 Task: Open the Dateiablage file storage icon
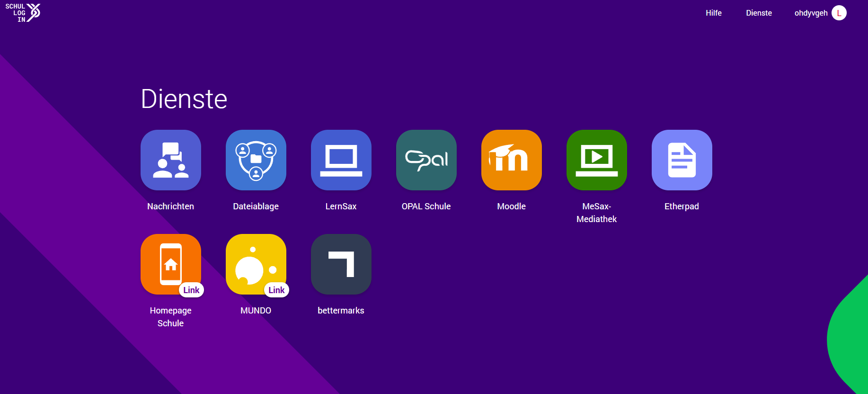(256, 160)
